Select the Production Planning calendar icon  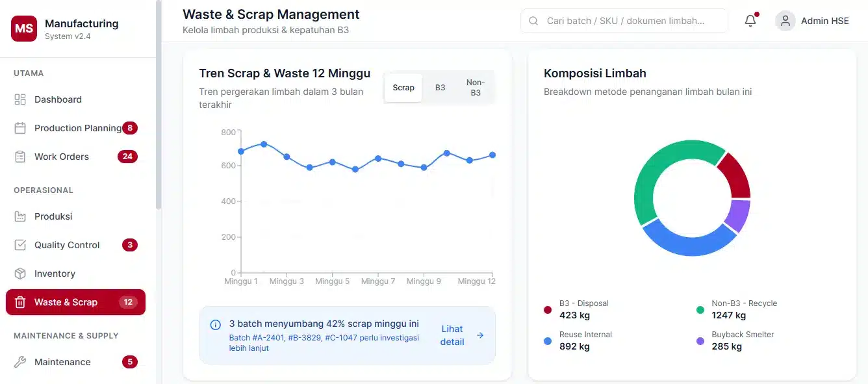click(20, 128)
